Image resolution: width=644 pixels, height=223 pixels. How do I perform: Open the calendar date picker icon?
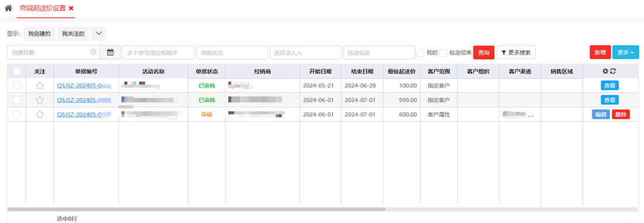(110, 52)
